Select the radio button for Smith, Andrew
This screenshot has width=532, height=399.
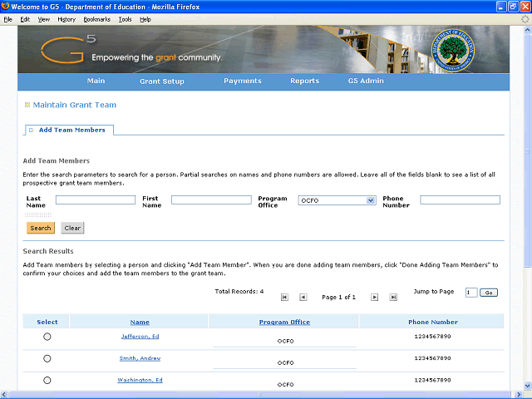pyautogui.click(x=47, y=358)
